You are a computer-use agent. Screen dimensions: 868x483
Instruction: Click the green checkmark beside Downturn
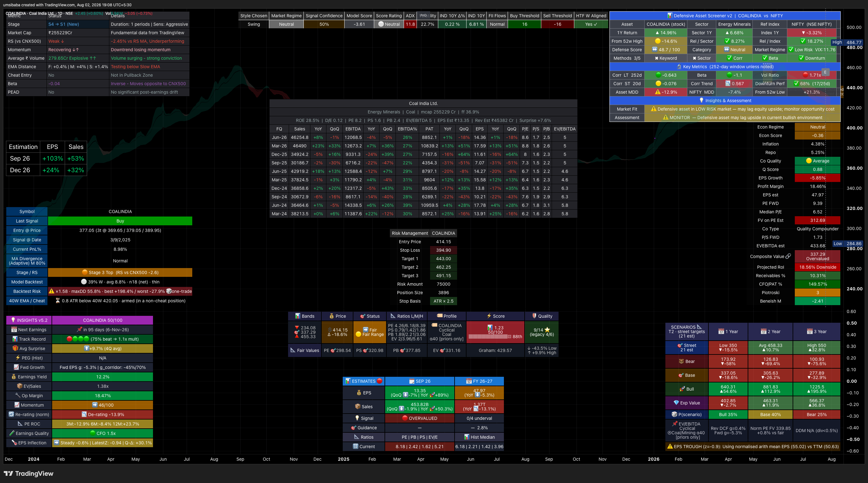[x=801, y=58]
